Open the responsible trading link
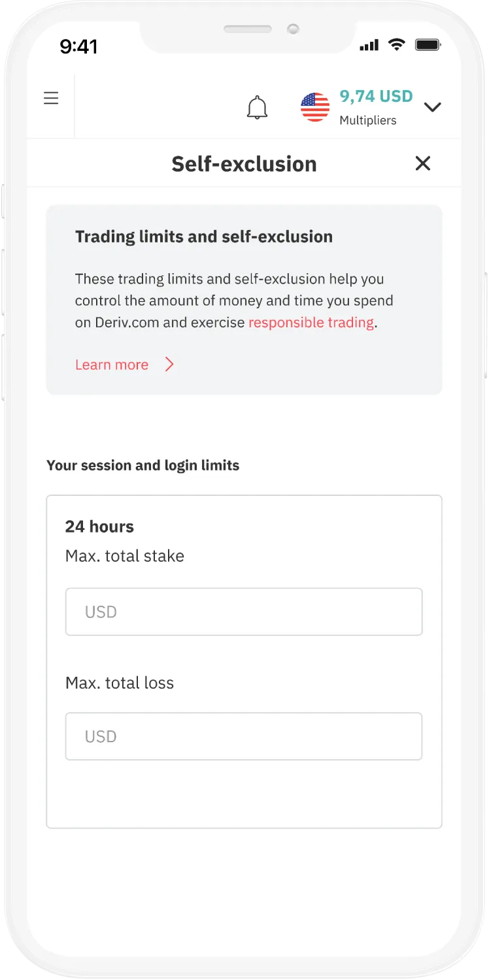The height and width of the screenshot is (980, 489). coord(311,322)
